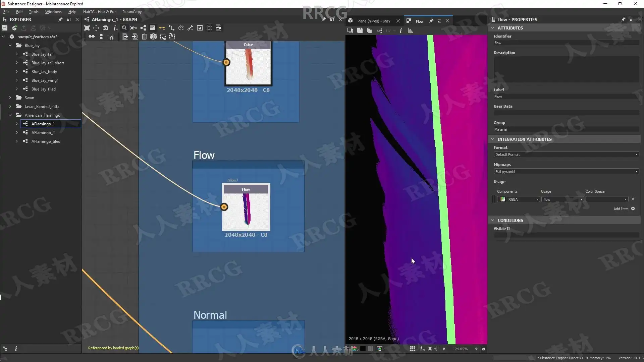This screenshot has width=644, height=362.
Task: Click the zoom lock padlock icon
Action: coord(483,349)
